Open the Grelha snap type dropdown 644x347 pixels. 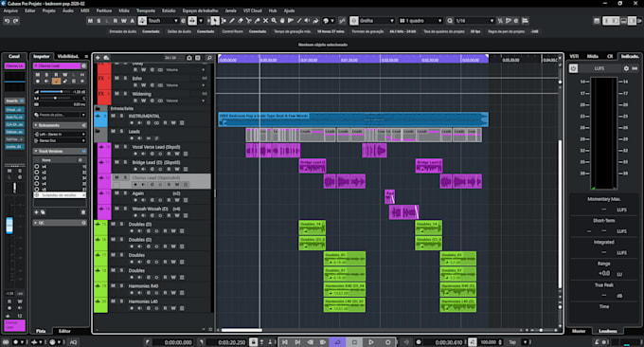pyautogui.click(x=377, y=21)
